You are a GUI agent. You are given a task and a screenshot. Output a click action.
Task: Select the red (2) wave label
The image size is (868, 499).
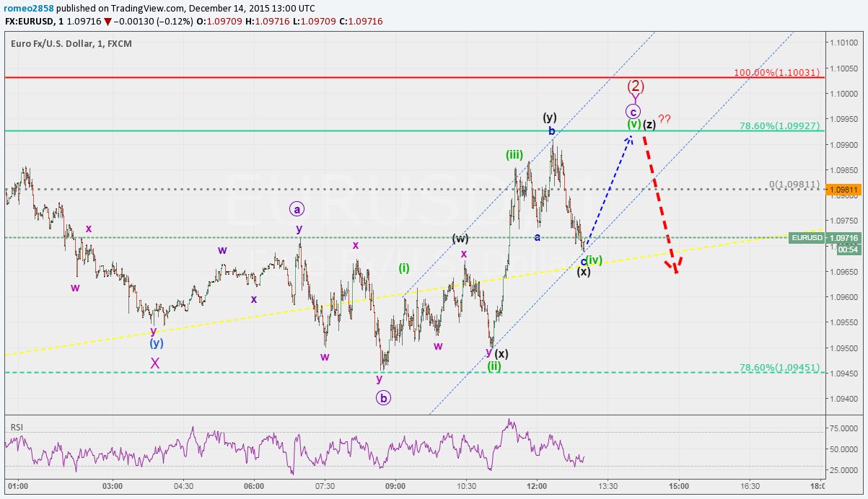coord(636,85)
